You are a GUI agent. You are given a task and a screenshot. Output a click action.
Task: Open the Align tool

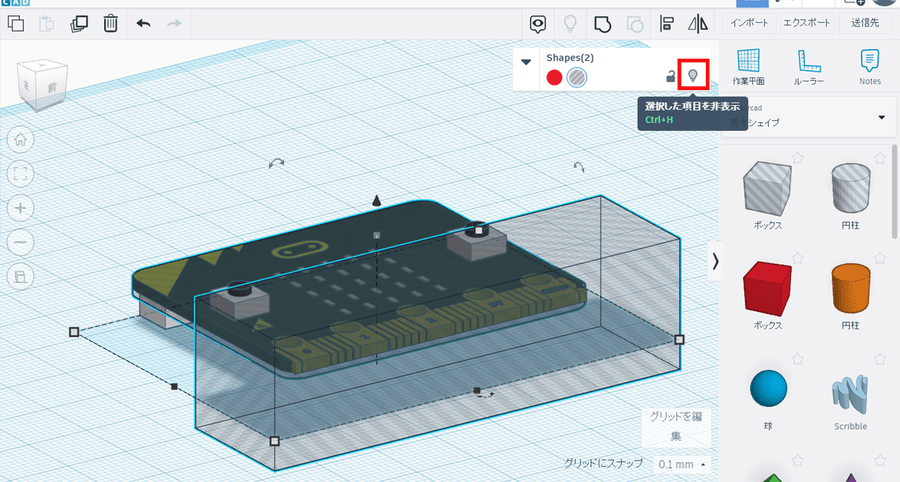click(x=666, y=24)
